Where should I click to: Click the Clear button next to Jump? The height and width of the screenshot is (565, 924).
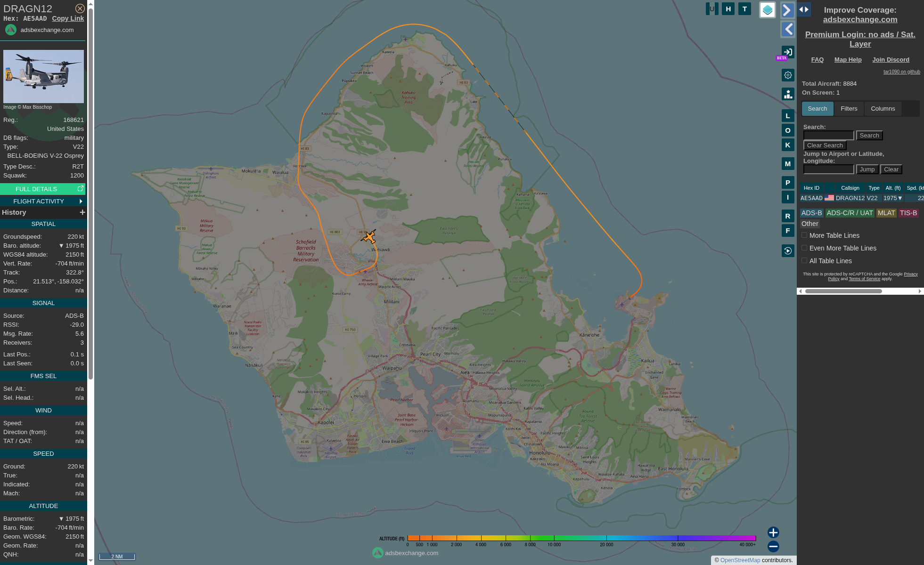pyautogui.click(x=891, y=169)
